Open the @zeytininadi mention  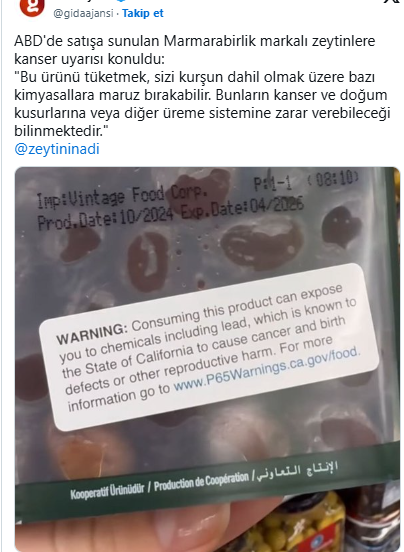pyautogui.click(x=57, y=149)
